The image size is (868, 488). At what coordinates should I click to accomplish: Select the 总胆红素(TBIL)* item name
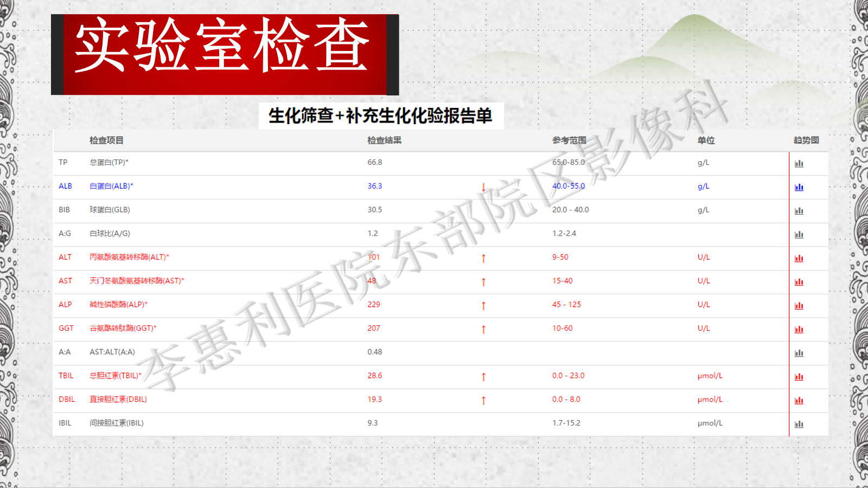116,375
